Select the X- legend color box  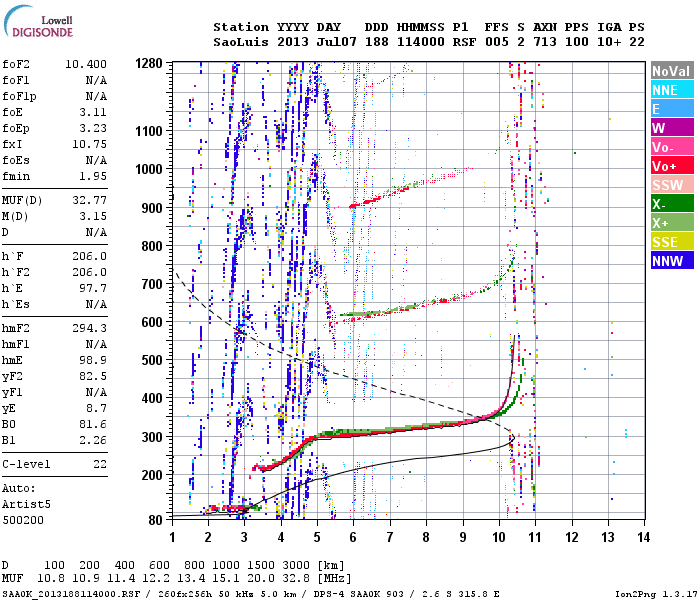pyautogui.click(x=672, y=204)
